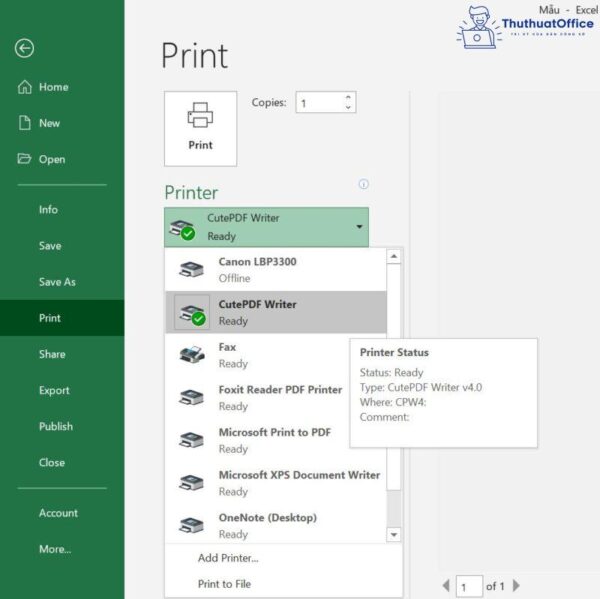This screenshot has width=600, height=599.
Task: Open the Share option in sidebar
Action: tap(52, 354)
